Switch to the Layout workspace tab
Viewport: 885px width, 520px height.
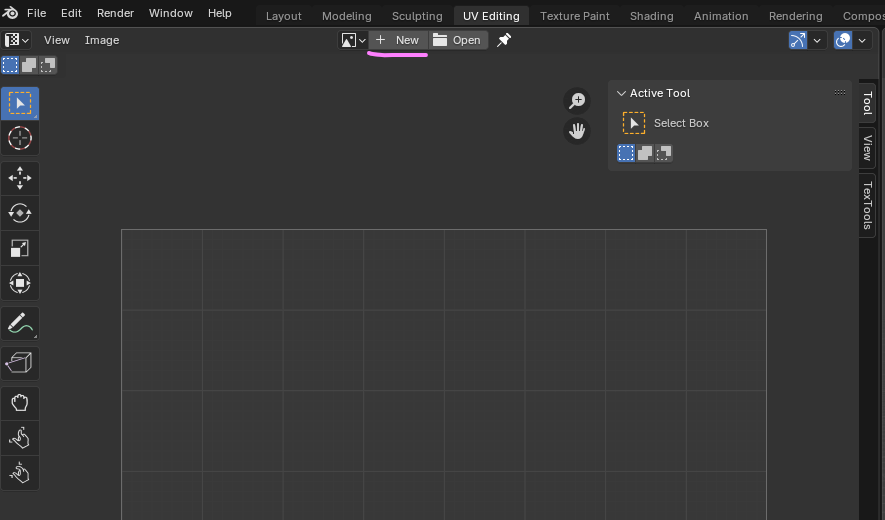283,16
